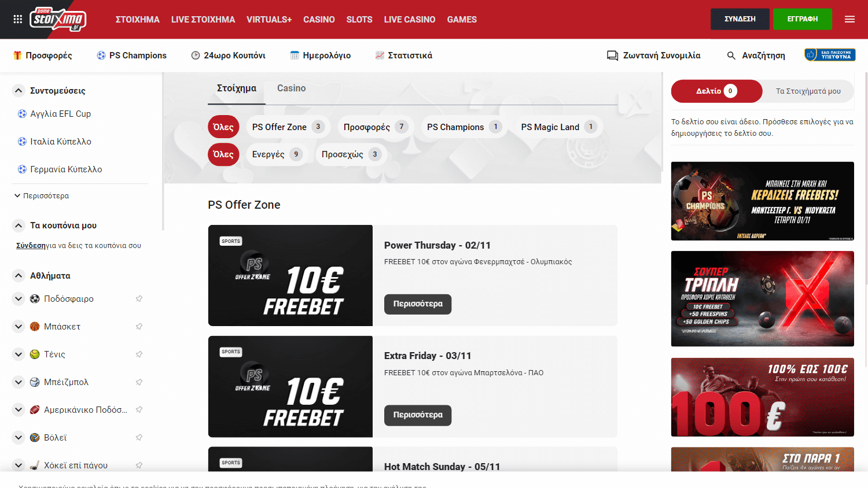This screenshot has width=868, height=488.
Task: Click the calendar icon for Ημερολόγιο
Action: tap(295, 56)
